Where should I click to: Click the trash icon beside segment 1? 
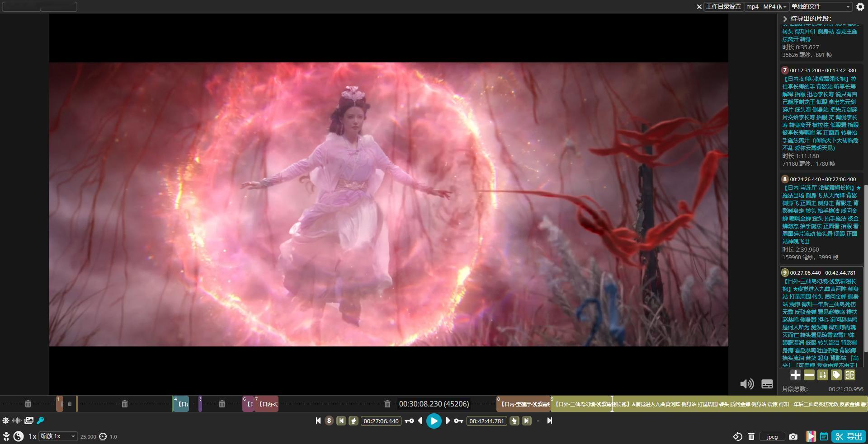pos(70,404)
